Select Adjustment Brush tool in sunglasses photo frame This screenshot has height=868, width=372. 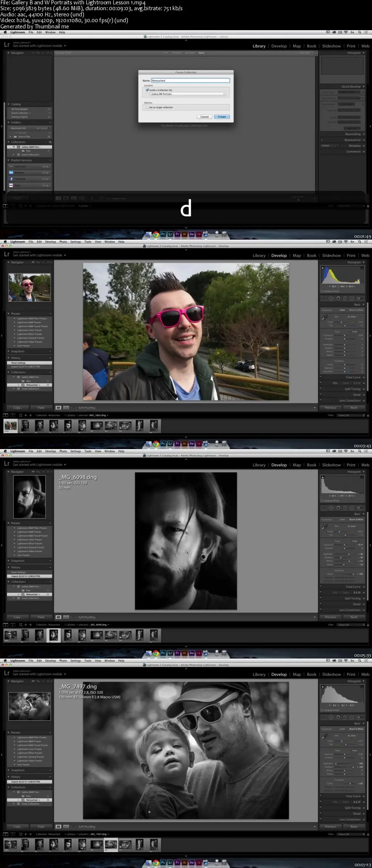coord(360,299)
